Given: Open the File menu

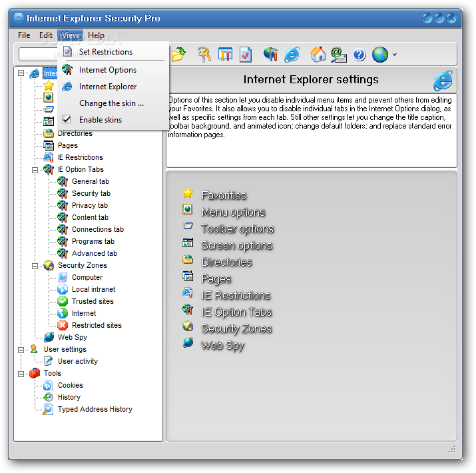Looking at the screenshot, I should (24, 35).
